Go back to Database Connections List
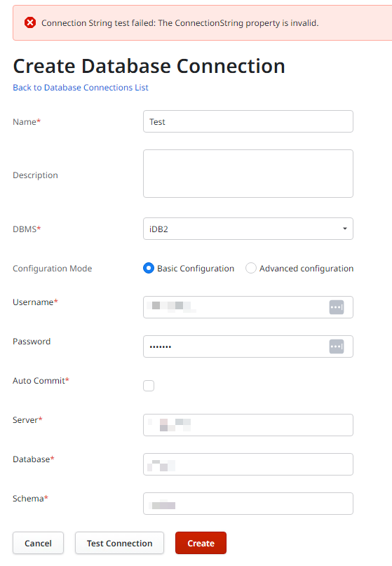 pyautogui.click(x=81, y=88)
